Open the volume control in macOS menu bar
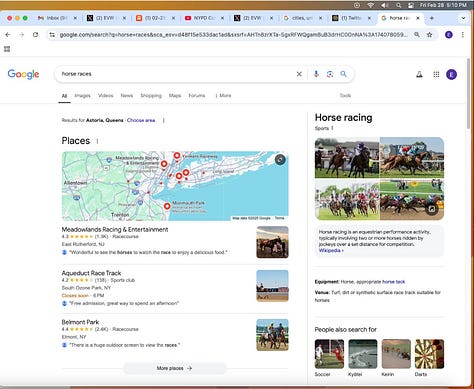 [x=384, y=5]
